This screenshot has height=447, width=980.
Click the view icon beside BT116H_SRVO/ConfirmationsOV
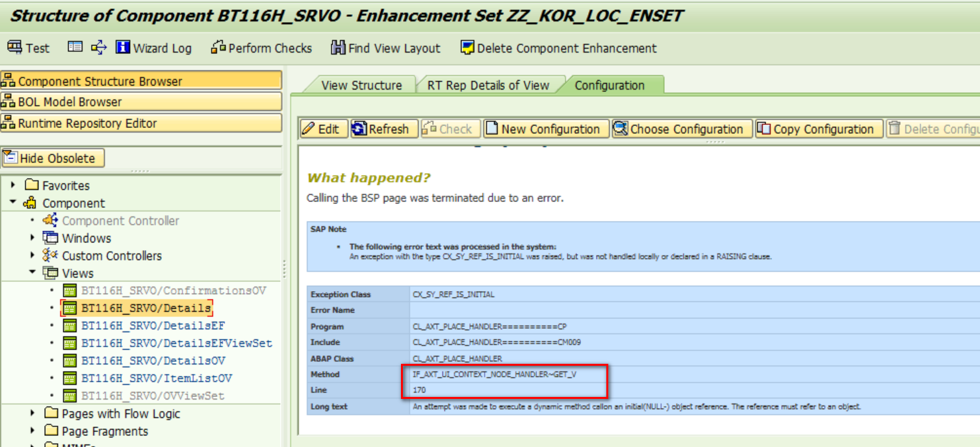pyautogui.click(x=70, y=290)
